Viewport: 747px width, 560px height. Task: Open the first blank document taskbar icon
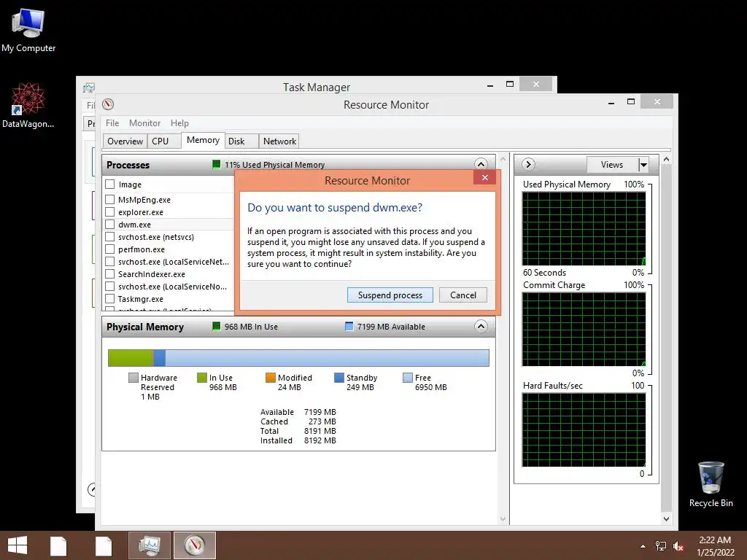pos(58,545)
